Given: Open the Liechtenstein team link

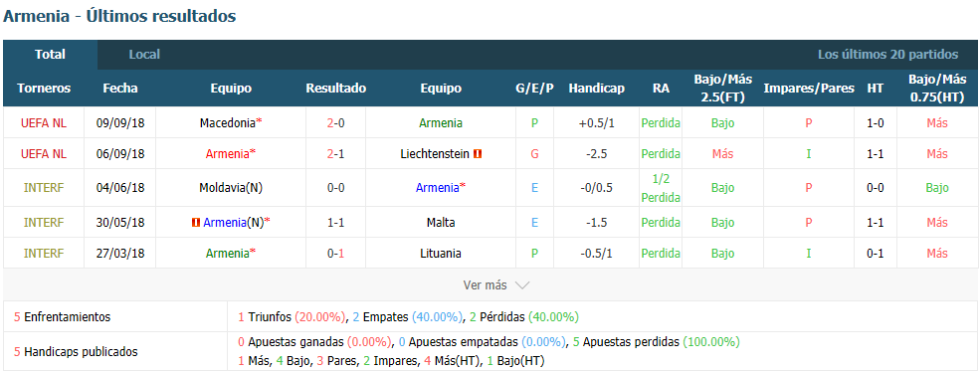Looking at the screenshot, I should (x=435, y=154).
